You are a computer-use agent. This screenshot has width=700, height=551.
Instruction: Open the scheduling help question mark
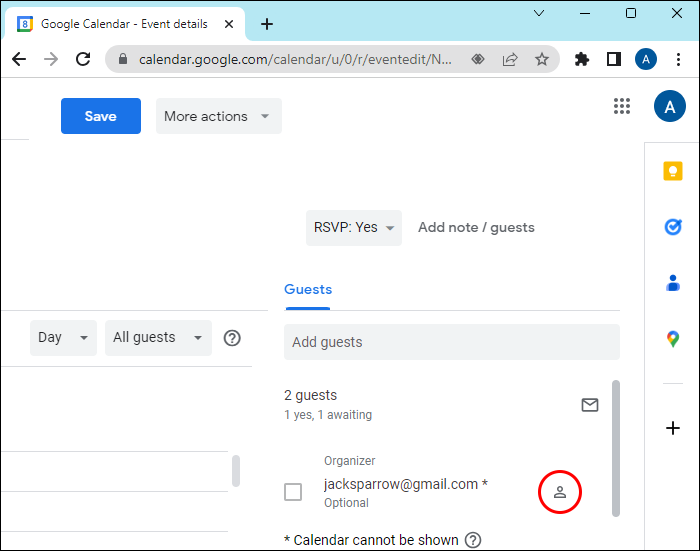[232, 338]
